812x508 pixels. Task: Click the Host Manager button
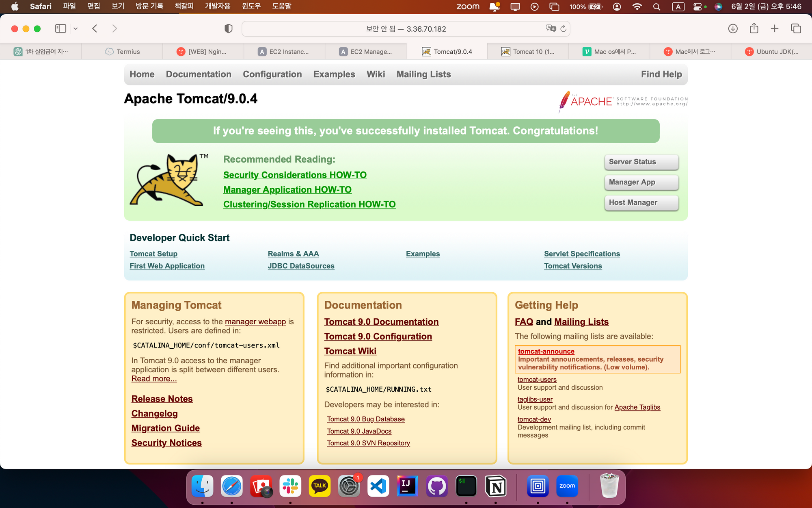641,202
